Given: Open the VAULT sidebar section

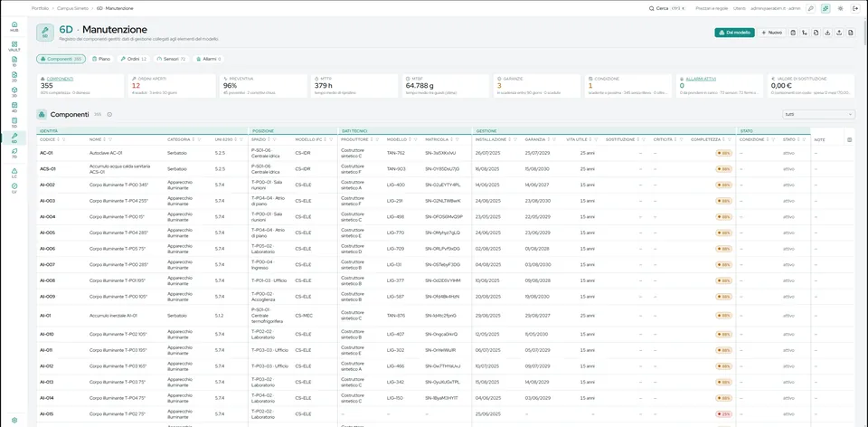Looking at the screenshot, I should click(14, 46).
